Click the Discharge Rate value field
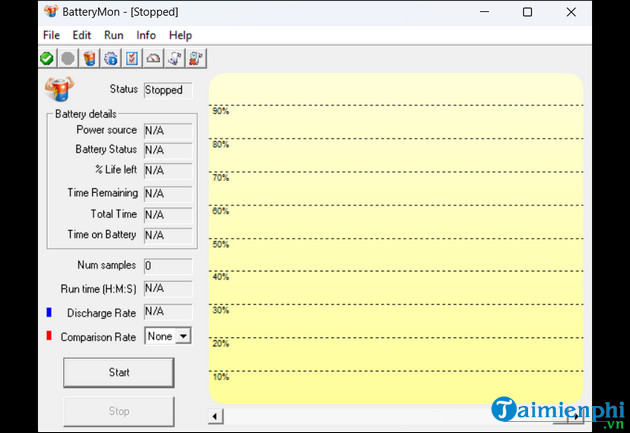Screen dimensions: 630x433 pyautogui.click(x=168, y=312)
